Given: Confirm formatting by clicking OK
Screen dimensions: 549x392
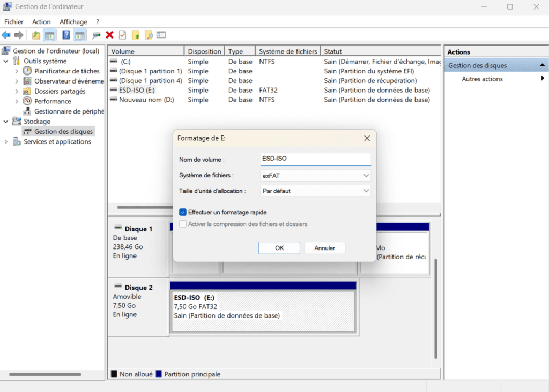Looking at the screenshot, I should (x=279, y=247).
